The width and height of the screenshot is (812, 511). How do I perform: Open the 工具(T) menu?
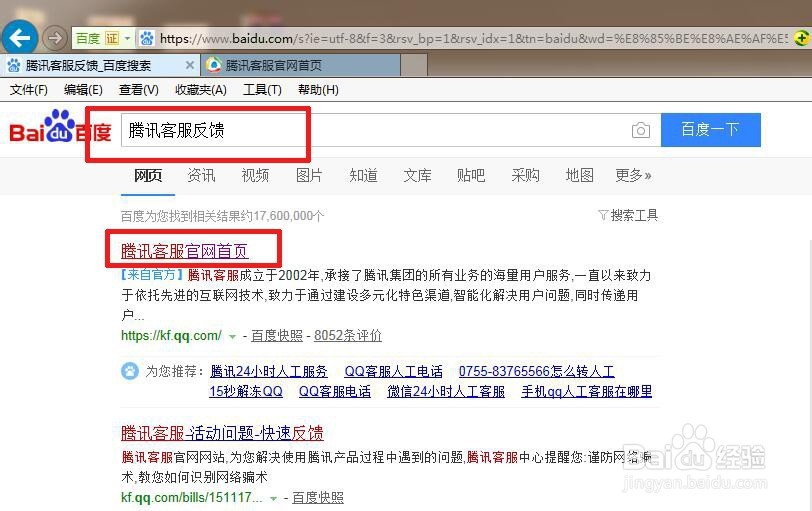click(x=263, y=90)
